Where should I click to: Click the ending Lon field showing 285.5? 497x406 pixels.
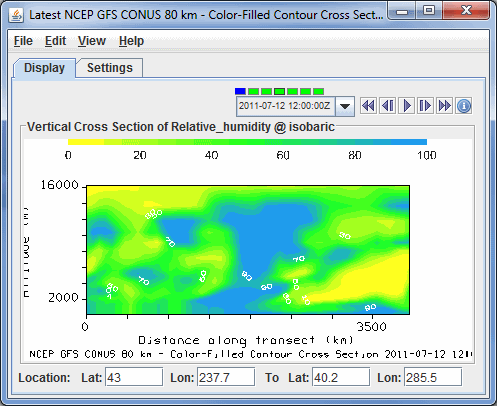point(433,377)
